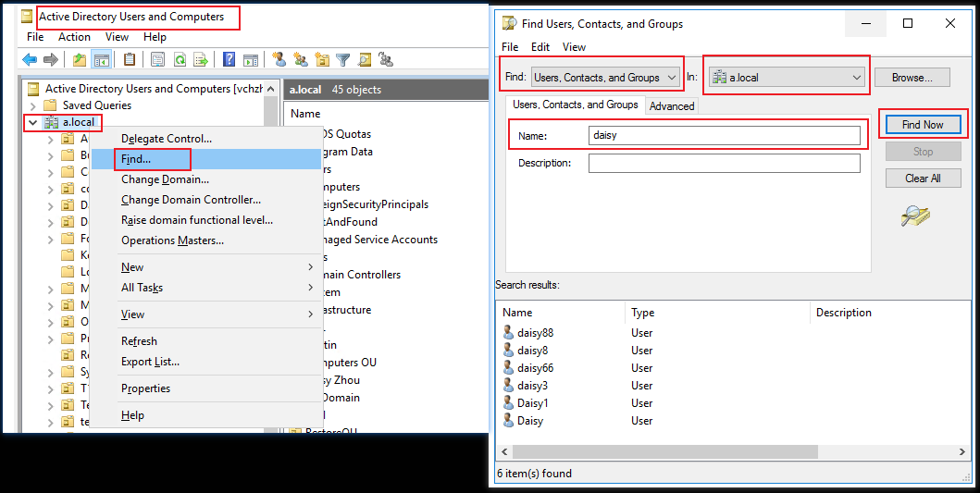The width and height of the screenshot is (980, 493).
Task: Click the Up One Level folder icon
Action: pyautogui.click(x=80, y=59)
